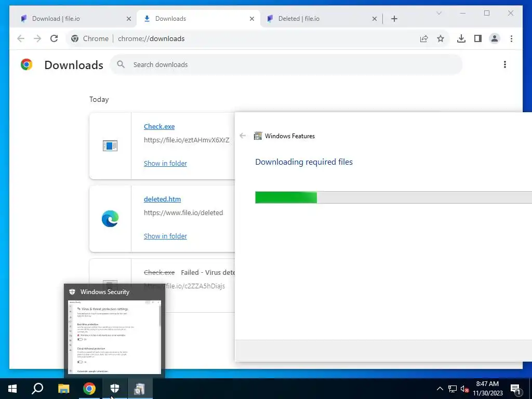532x399 pixels.
Task: Go back in Chrome
Action: [x=21, y=38]
